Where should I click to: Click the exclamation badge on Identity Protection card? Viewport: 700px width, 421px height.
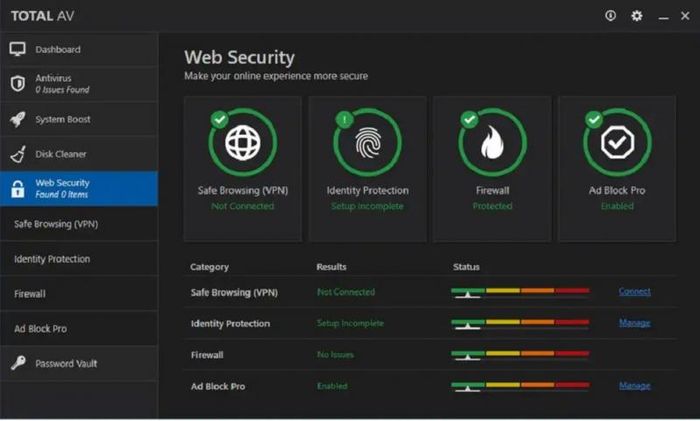click(x=344, y=119)
